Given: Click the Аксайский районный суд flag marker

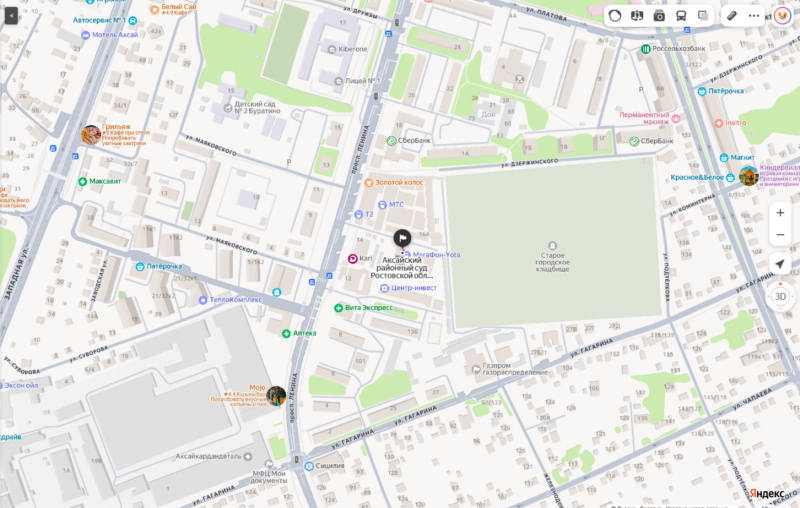Looking at the screenshot, I should (402, 238).
